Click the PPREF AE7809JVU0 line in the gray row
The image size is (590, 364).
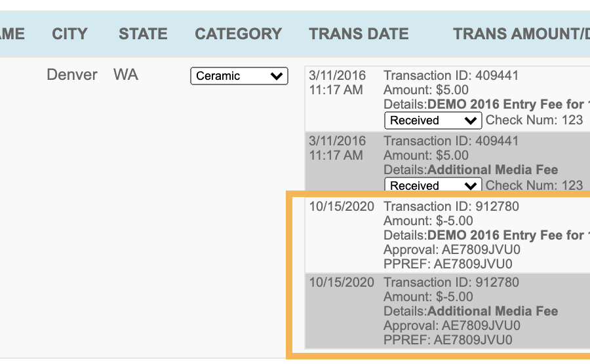click(448, 340)
